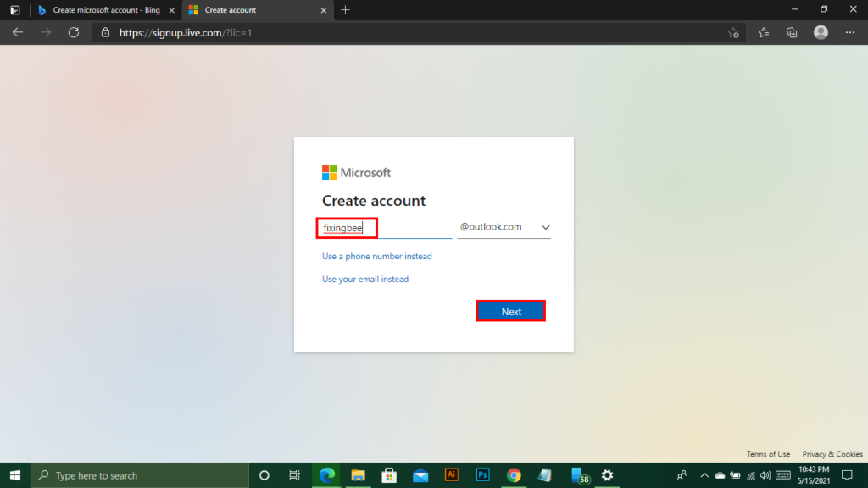Click the browser forward arrow

pos(46,33)
